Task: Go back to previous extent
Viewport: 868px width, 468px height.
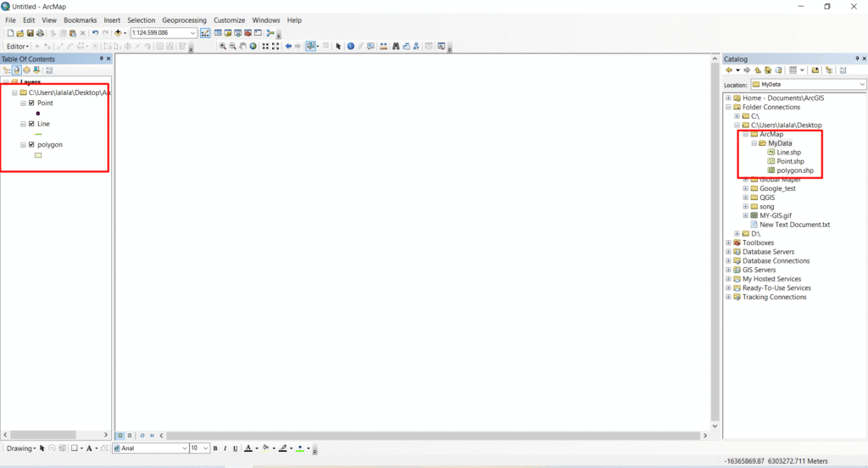Action: tap(288, 47)
